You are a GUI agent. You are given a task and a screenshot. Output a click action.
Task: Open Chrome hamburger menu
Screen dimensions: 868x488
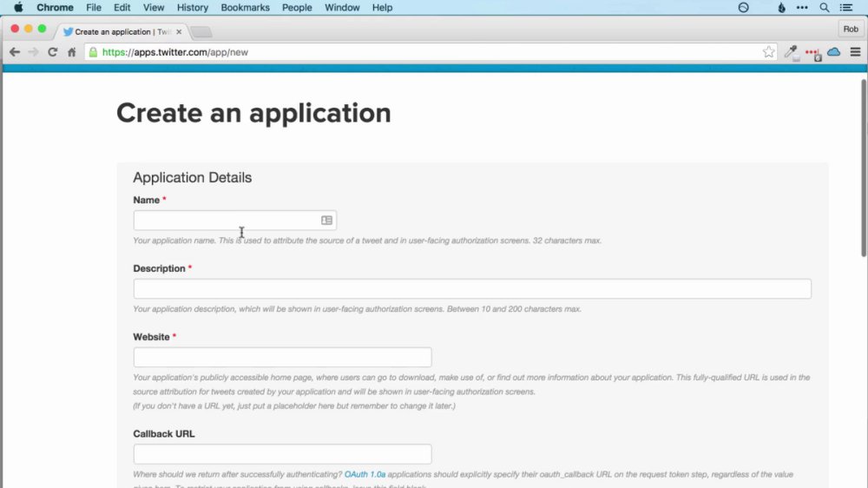[855, 52]
